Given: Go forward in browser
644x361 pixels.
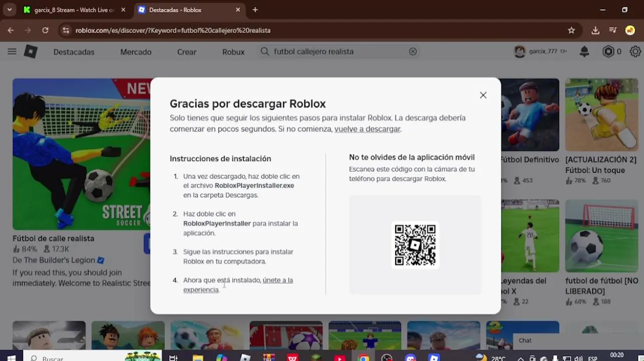Looking at the screenshot, I should (28, 31).
